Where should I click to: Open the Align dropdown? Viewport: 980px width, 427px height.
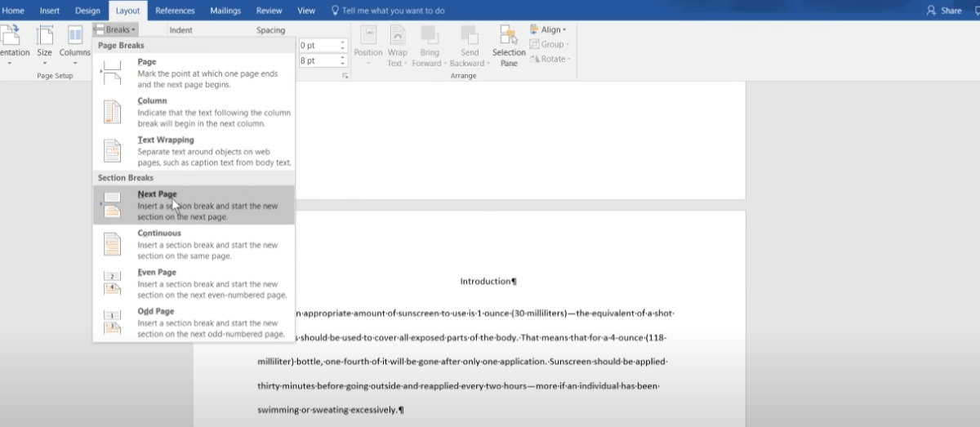(548, 29)
